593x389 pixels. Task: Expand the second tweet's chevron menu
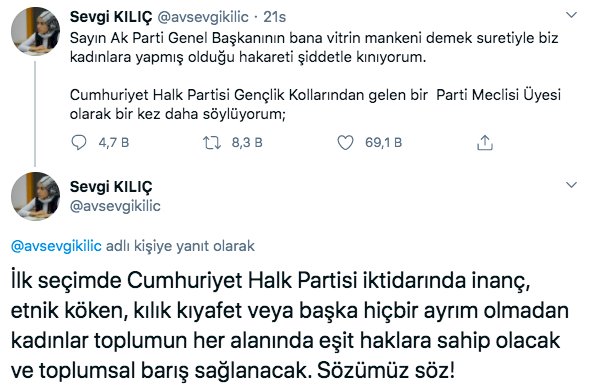571,185
